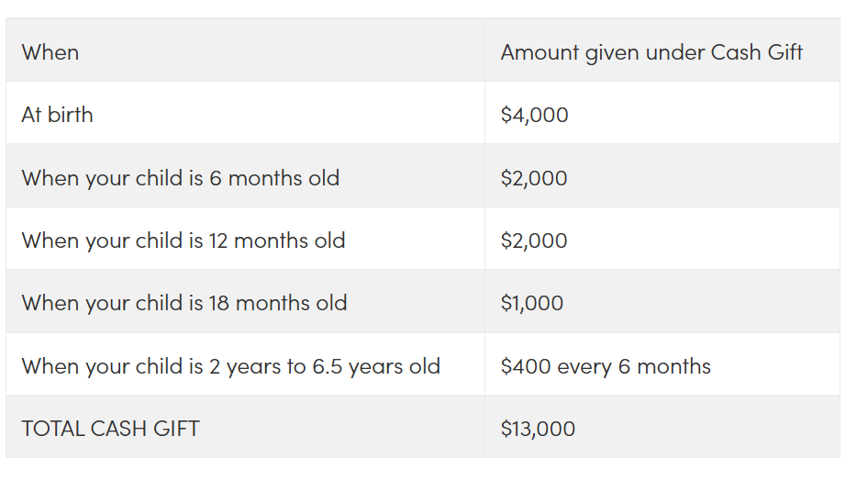The image size is (868, 481).
Task: Click 'When your child is 18 months old'
Action: [x=184, y=303]
